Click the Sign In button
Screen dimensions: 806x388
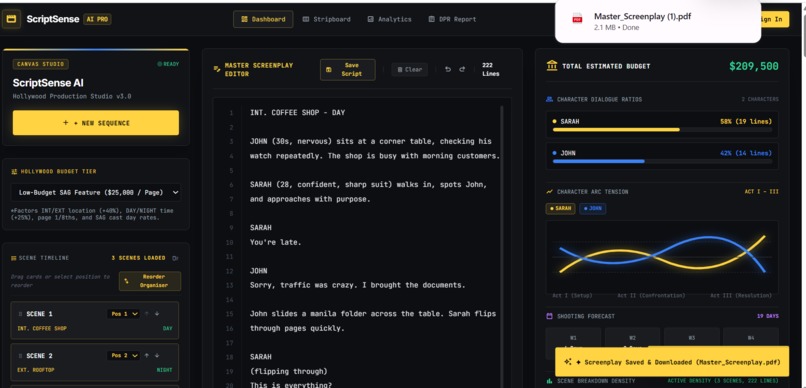[x=774, y=20]
